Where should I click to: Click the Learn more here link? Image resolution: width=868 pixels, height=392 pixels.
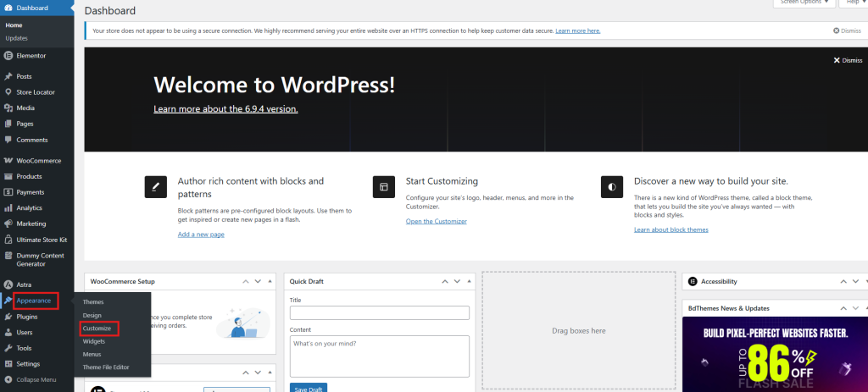tap(578, 31)
